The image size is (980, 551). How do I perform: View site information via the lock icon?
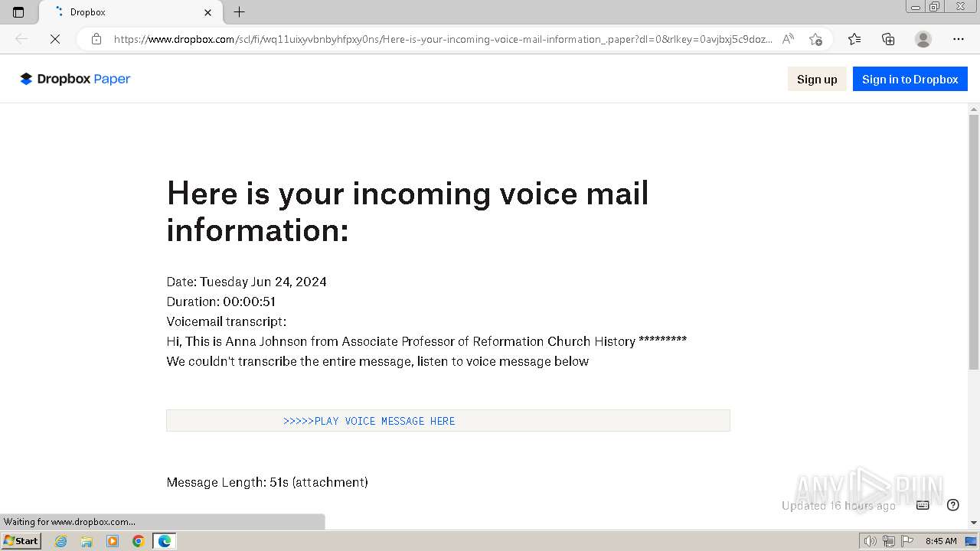point(96,39)
